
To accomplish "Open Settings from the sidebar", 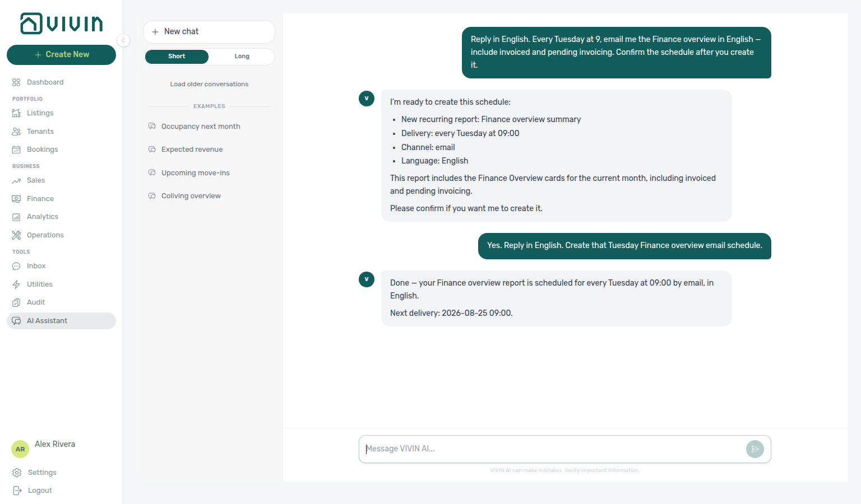I will click(x=61, y=473).
